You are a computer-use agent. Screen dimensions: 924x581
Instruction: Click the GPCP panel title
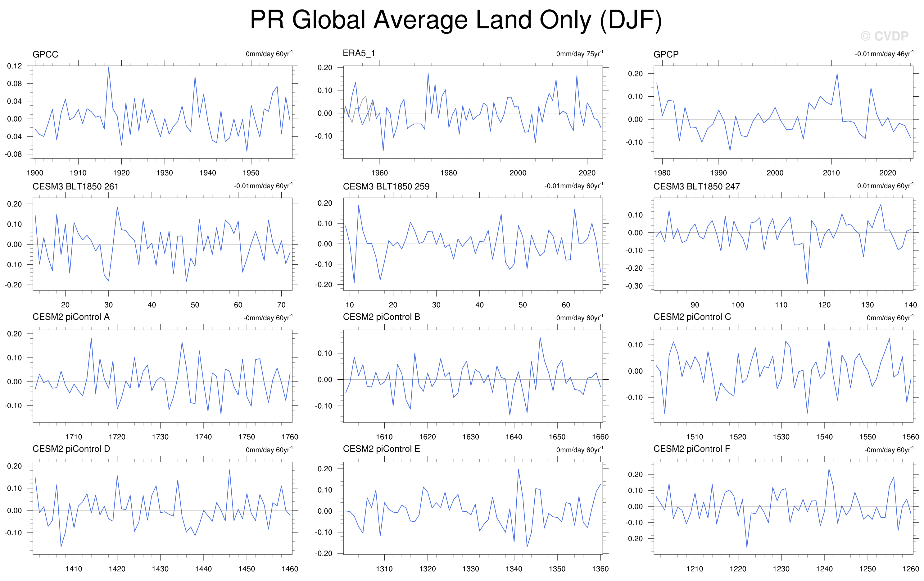coord(666,55)
